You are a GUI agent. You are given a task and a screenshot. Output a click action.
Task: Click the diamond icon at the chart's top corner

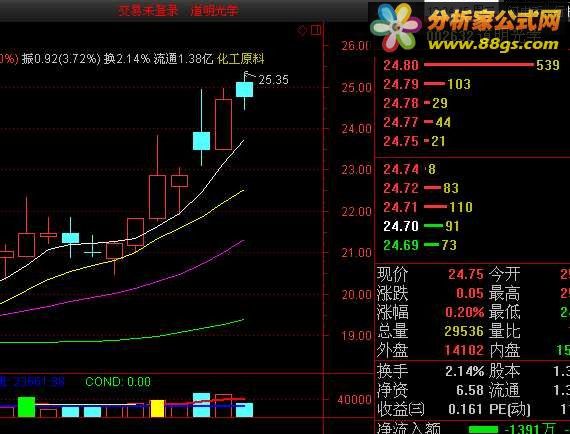(x=302, y=31)
